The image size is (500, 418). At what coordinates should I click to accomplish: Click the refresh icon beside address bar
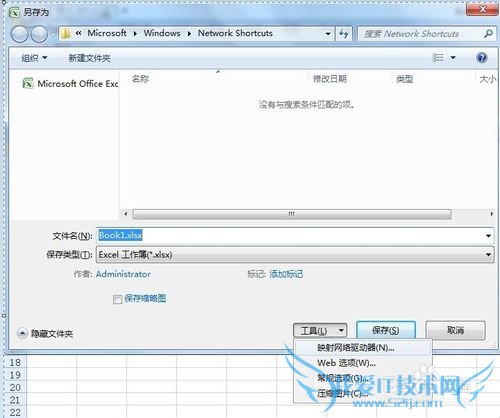344,33
